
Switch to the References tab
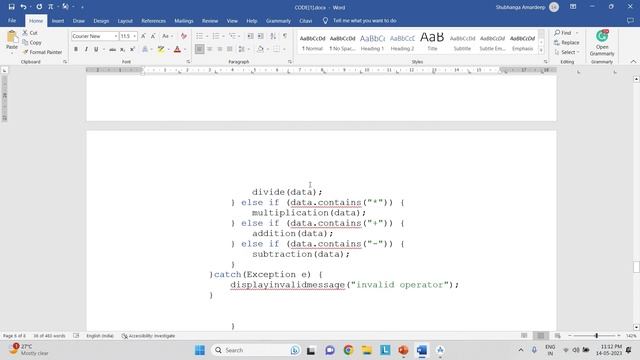coord(153,20)
